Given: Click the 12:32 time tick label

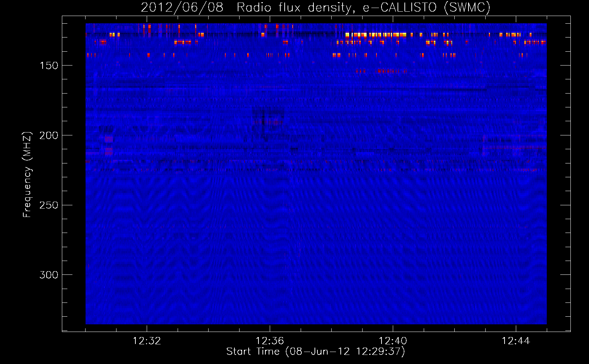Looking at the screenshot, I should (147, 341).
